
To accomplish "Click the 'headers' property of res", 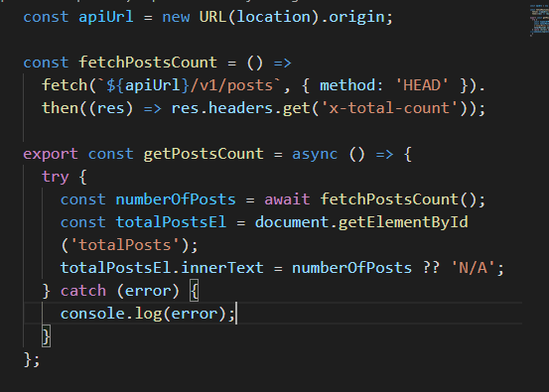I will (240, 108).
